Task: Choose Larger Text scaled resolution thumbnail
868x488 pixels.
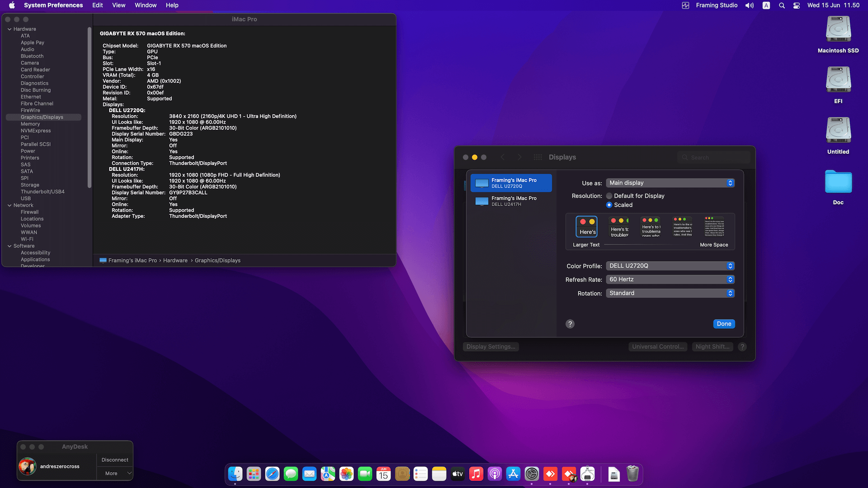Action: (x=586, y=226)
